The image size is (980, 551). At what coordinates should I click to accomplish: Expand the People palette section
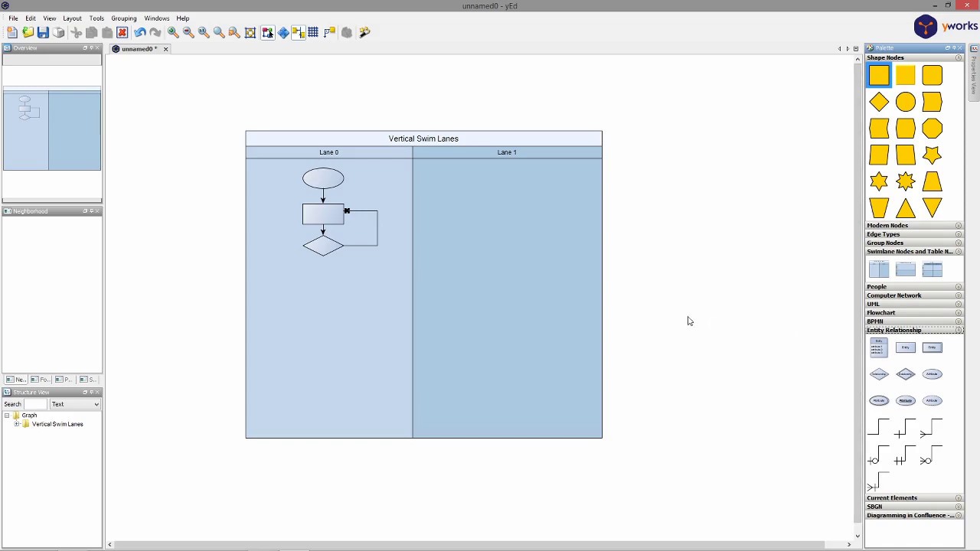(959, 287)
